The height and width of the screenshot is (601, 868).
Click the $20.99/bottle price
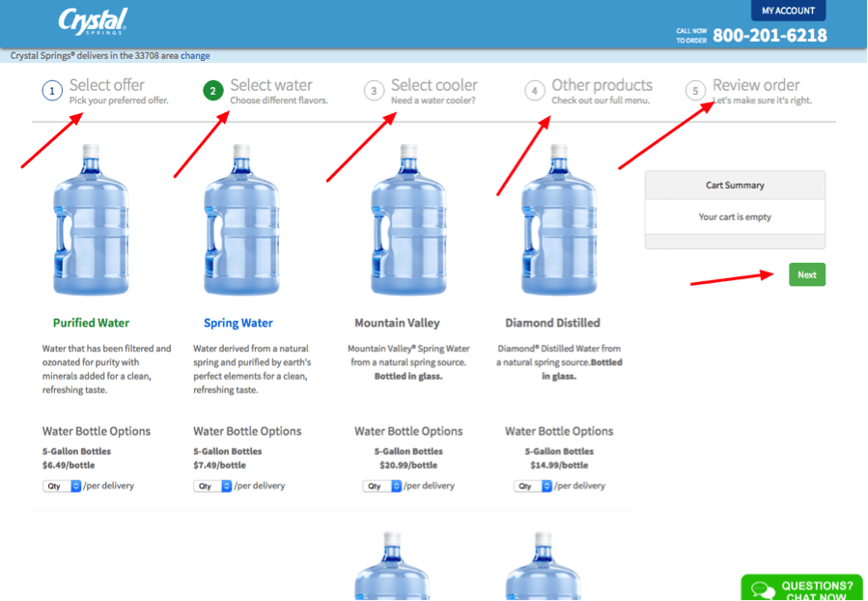point(408,466)
